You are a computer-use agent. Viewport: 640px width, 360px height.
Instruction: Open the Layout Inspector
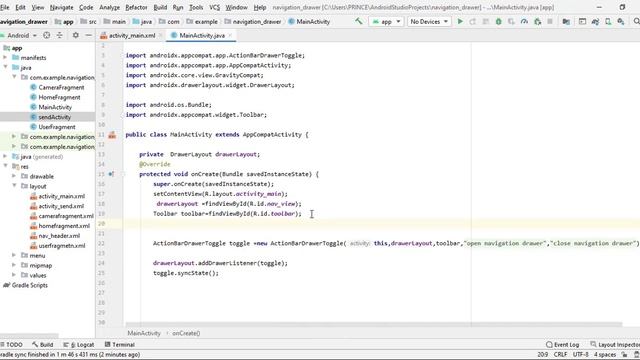[615, 344]
